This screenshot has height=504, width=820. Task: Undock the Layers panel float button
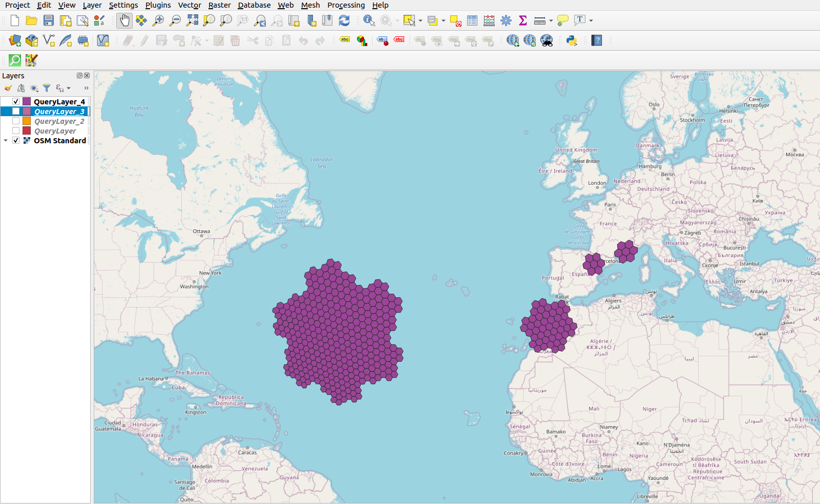(79, 75)
